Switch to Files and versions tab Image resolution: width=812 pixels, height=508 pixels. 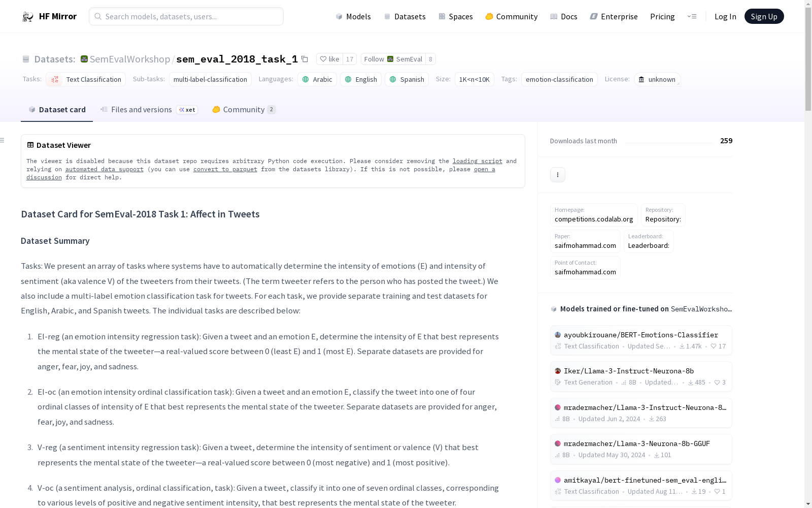149,109
